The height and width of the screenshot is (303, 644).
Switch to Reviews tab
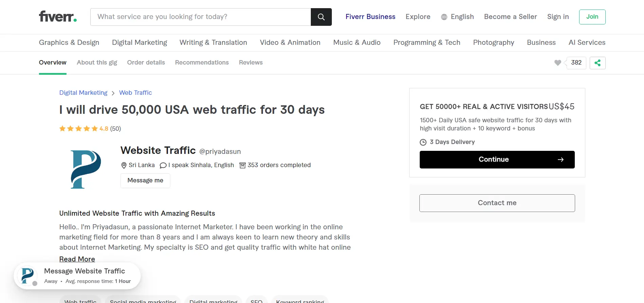(x=251, y=63)
